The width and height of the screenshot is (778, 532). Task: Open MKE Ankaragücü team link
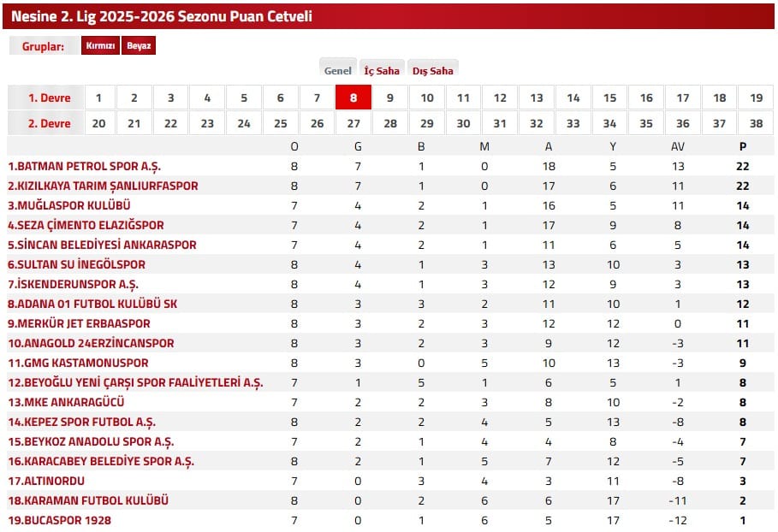point(66,402)
